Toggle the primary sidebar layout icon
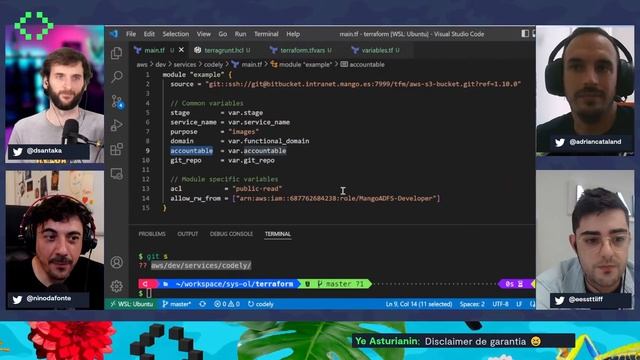Image resolution: width=640 pixels, height=360 pixels. tap(525, 34)
